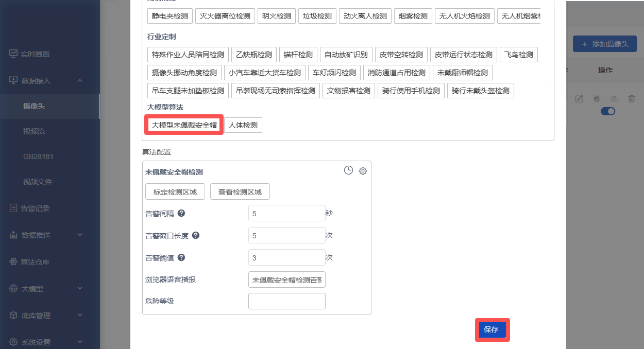Click the clock schedule icon for 未佩戴安全帽检测
Viewport: 644px width, 349px height.
348,171
